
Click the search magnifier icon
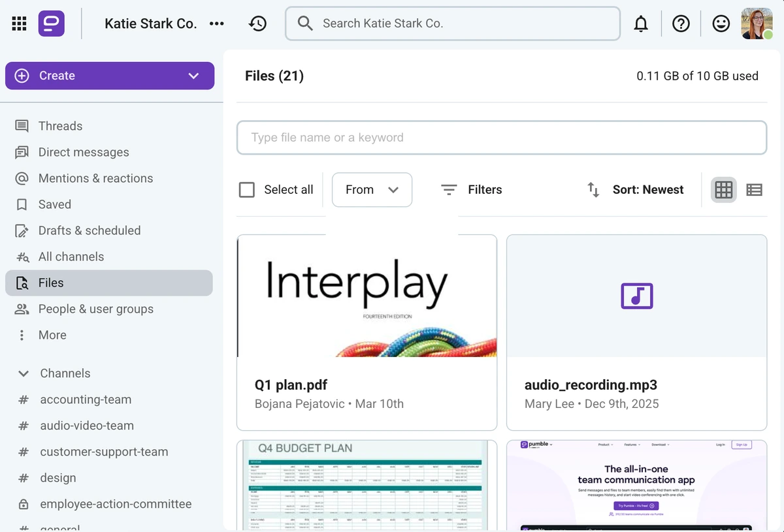click(x=304, y=23)
